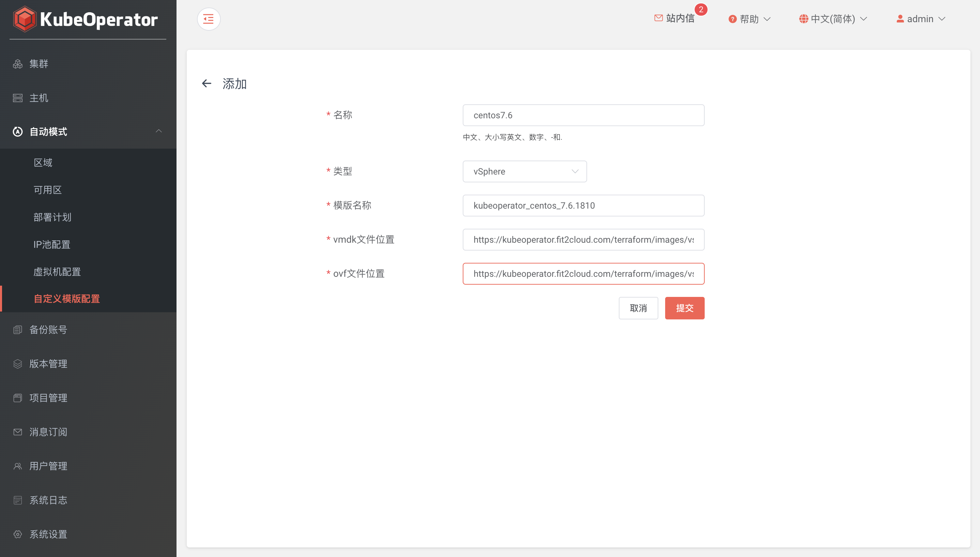Focus the vmdk文件位置 URL field
Image resolution: width=980 pixels, height=557 pixels.
click(583, 240)
